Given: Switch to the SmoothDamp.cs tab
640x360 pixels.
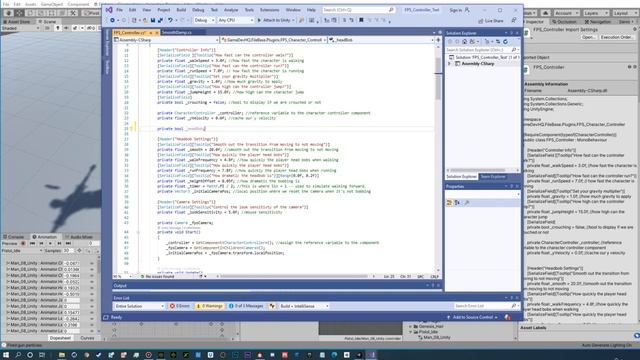Looking at the screenshot, I should click(176, 32).
